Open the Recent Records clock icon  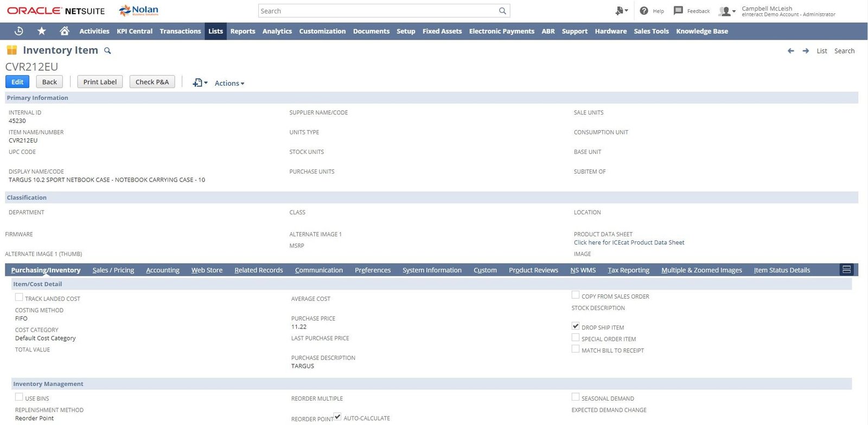[x=19, y=31]
